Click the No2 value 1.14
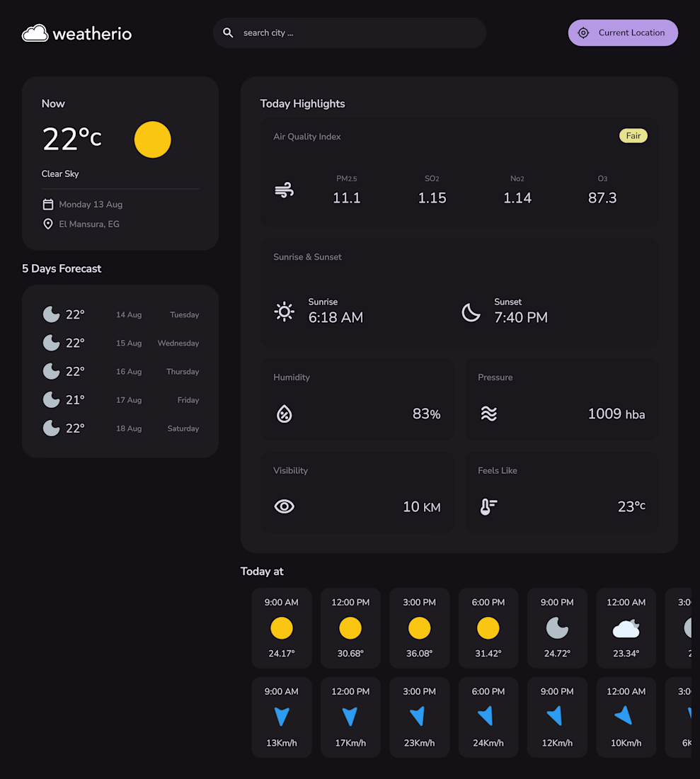Screen dimensions: 700x779 (517, 198)
